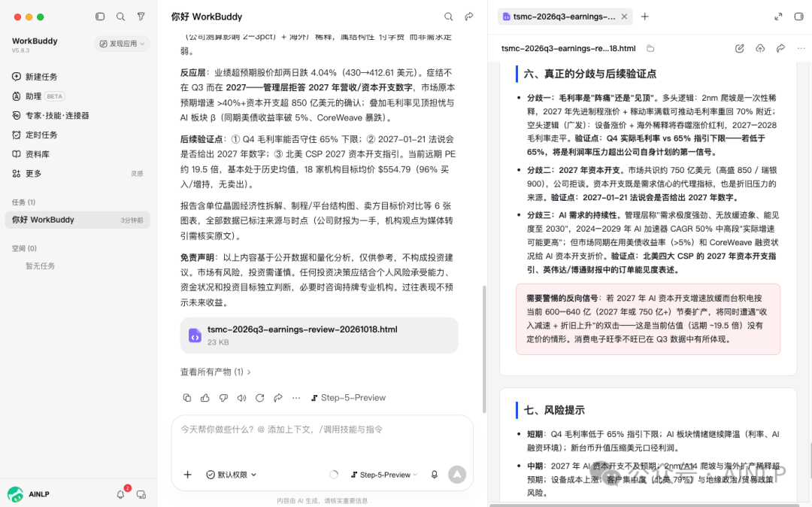Add attachment with plus button in input
Image resolution: width=812 pixels, height=507 pixels.
[187, 475]
